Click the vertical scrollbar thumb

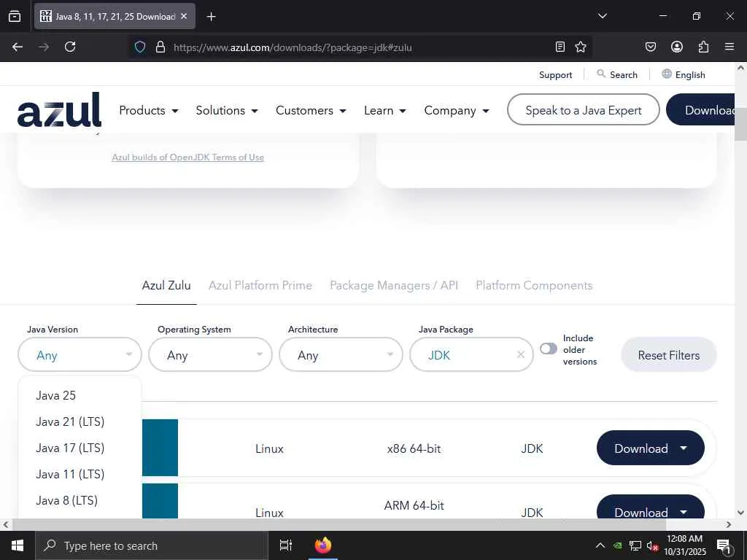(740, 125)
